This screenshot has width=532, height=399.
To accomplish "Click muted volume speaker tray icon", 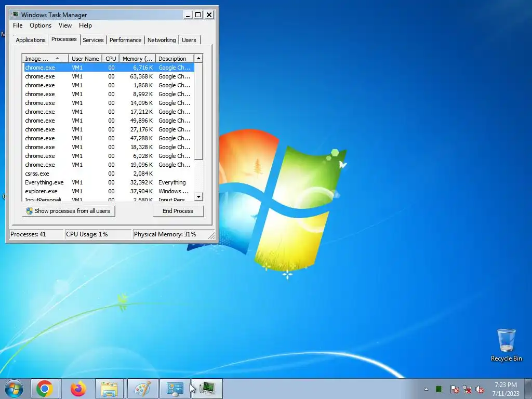I will point(480,389).
